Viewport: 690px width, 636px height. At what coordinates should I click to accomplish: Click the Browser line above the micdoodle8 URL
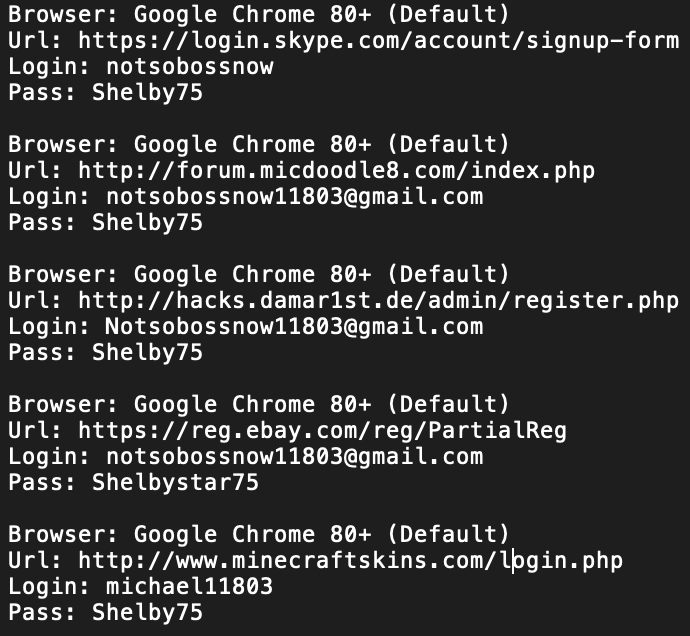pos(258,145)
